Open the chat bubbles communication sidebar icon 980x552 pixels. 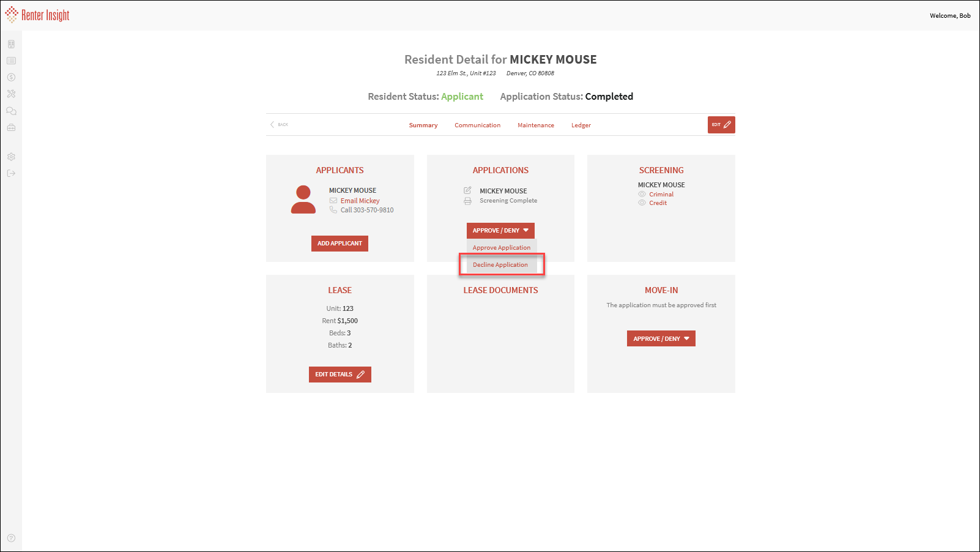(11, 111)
